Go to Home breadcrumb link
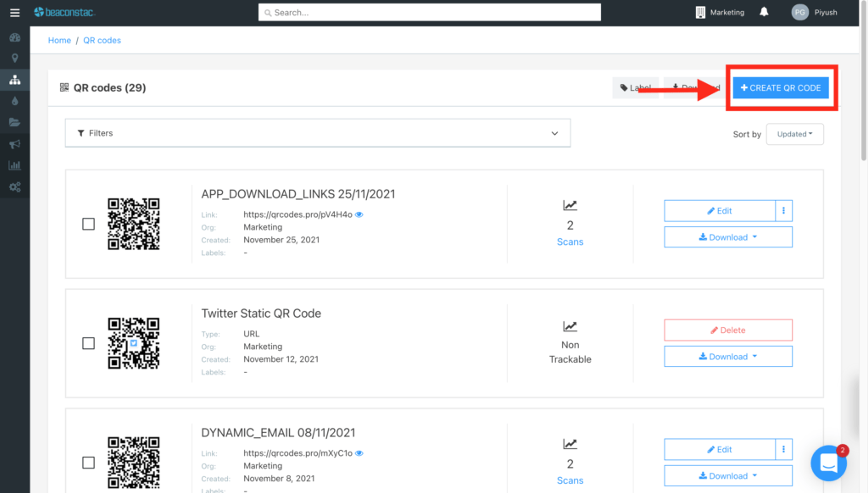The width and height of the screenshot is (868, 493). coord(59,40)
